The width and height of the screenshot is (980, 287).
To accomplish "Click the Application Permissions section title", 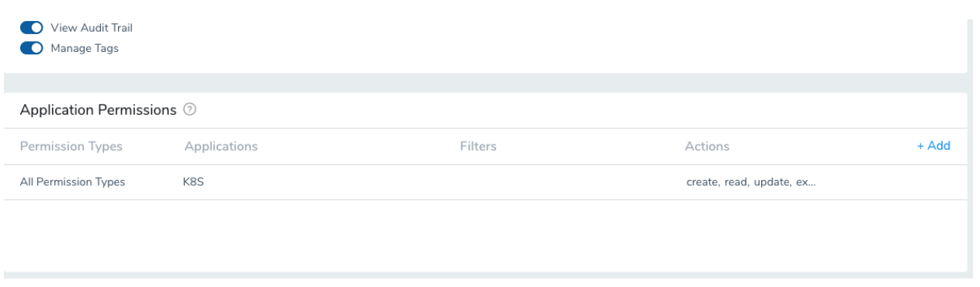I will (x=98, y=110).
